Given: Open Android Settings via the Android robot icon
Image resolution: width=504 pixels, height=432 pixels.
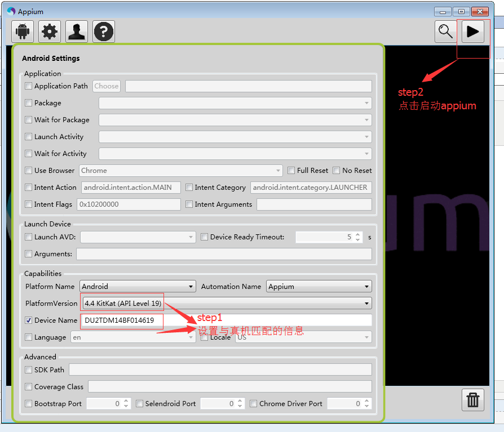Looking at the screenshot, I should click(x=23, y=32).
